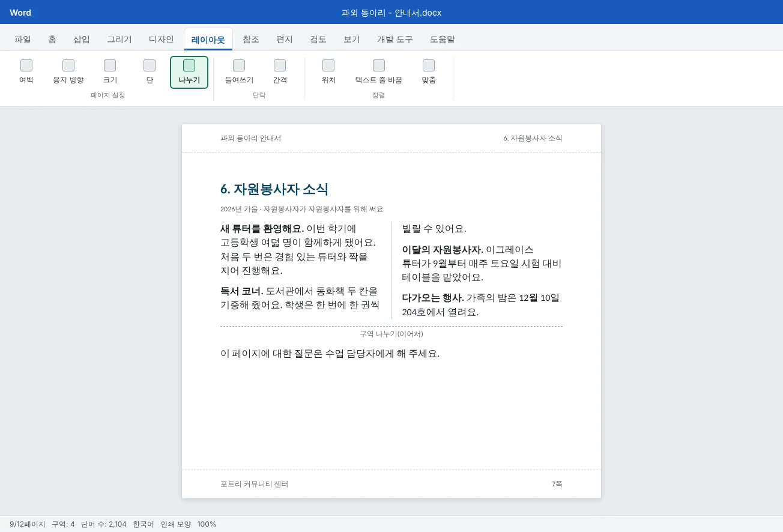The image size is (783, 532).
Task: Switch to the 그리기 tab
Action: (x=119, y=40)
